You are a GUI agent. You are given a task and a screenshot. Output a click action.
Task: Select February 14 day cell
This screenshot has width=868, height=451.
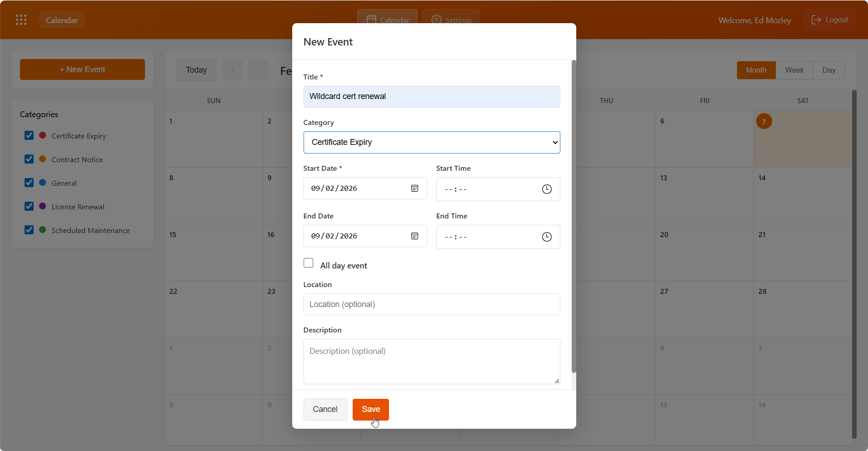point(803,196)
